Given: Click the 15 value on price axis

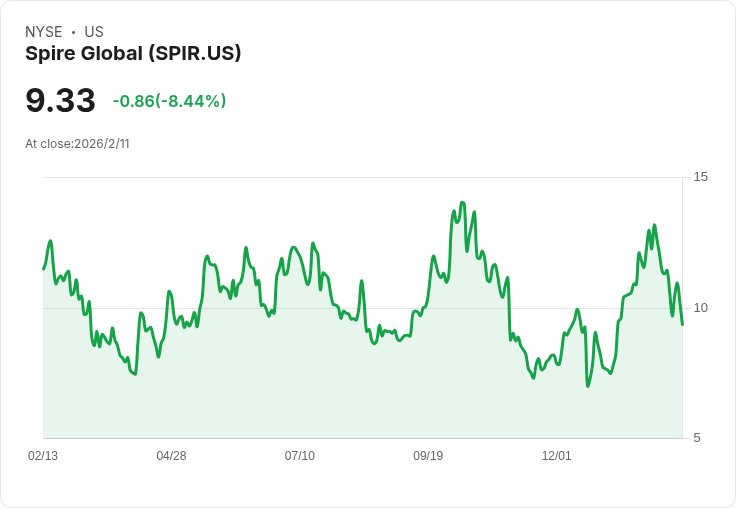Looking at the screenshot, I should pyautogui.click(x=700, y=177).
